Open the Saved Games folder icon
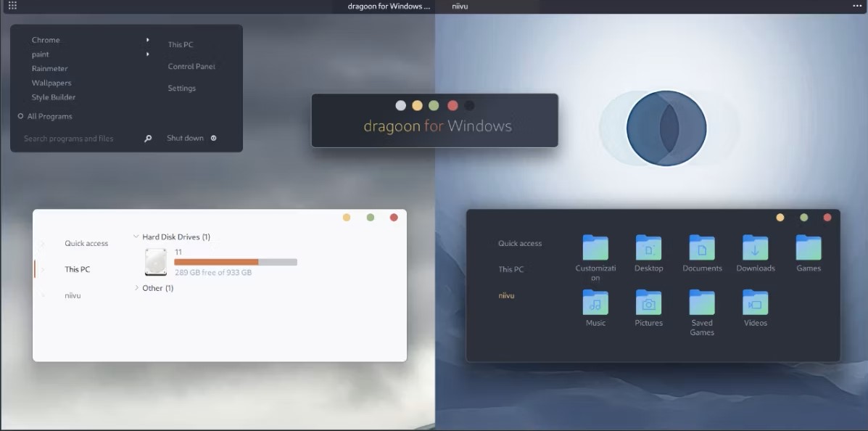 click(x=701, y=303)
